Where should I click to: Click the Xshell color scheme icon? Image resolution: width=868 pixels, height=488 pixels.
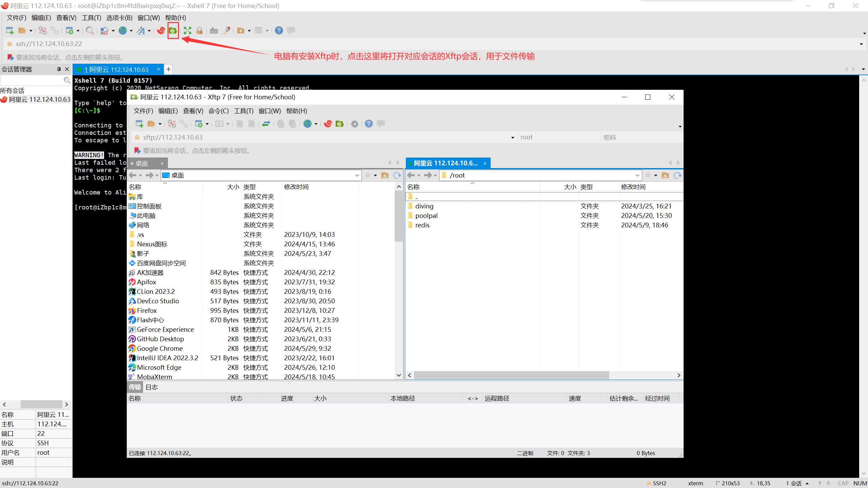point(104,31)
